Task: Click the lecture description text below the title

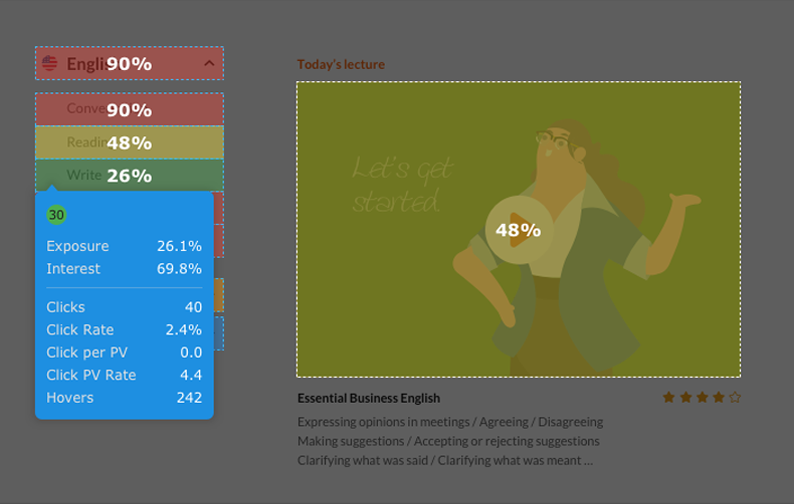Action: click(450, 441)
